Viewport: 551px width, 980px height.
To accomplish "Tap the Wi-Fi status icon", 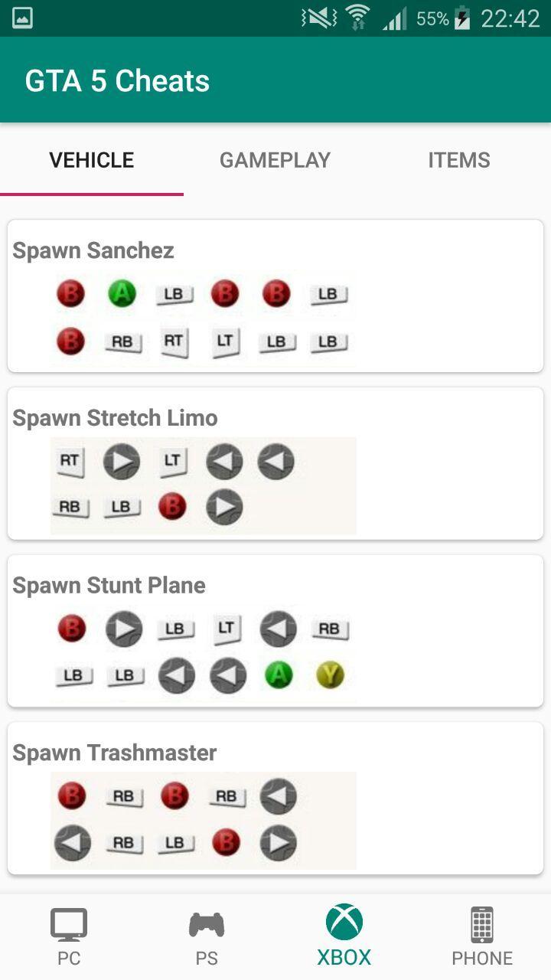I will coord(357,18).
